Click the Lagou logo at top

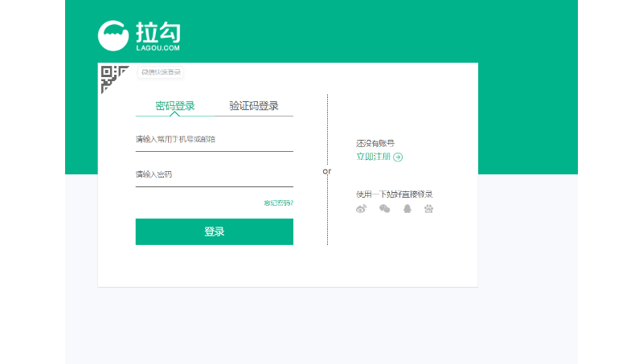[139, 35]
